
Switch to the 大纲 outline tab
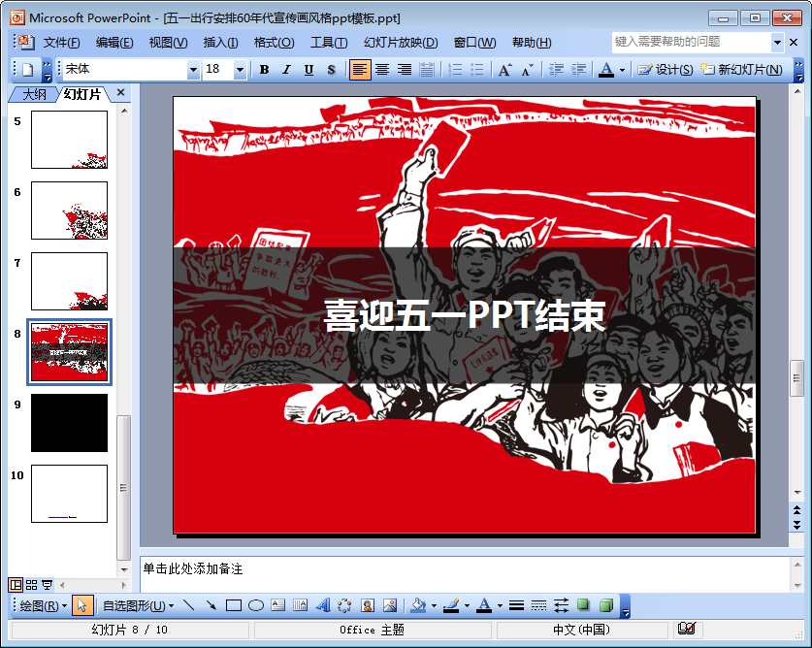[x=35, y=94]
